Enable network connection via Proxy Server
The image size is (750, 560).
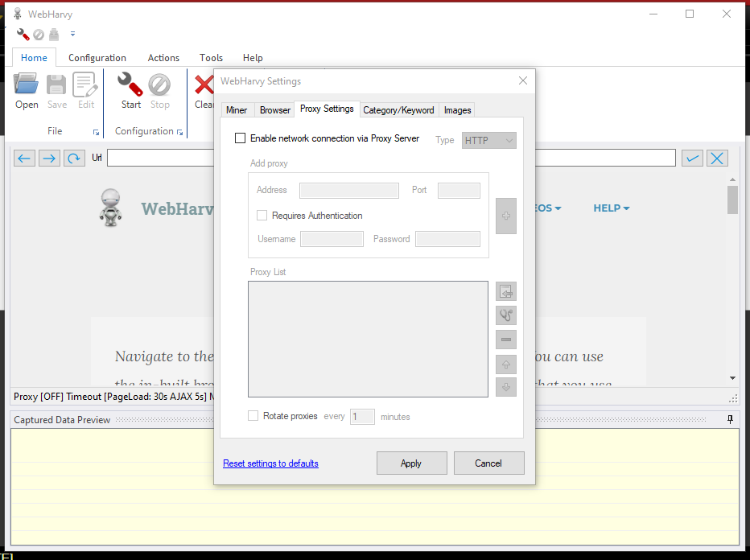click(240, 138)
